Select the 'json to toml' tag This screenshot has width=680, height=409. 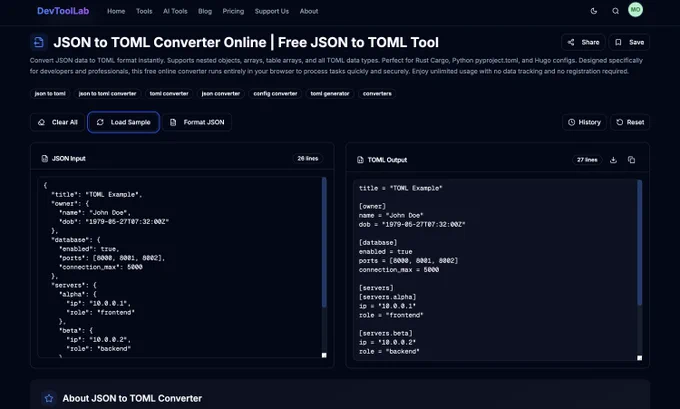coord(50,93)
